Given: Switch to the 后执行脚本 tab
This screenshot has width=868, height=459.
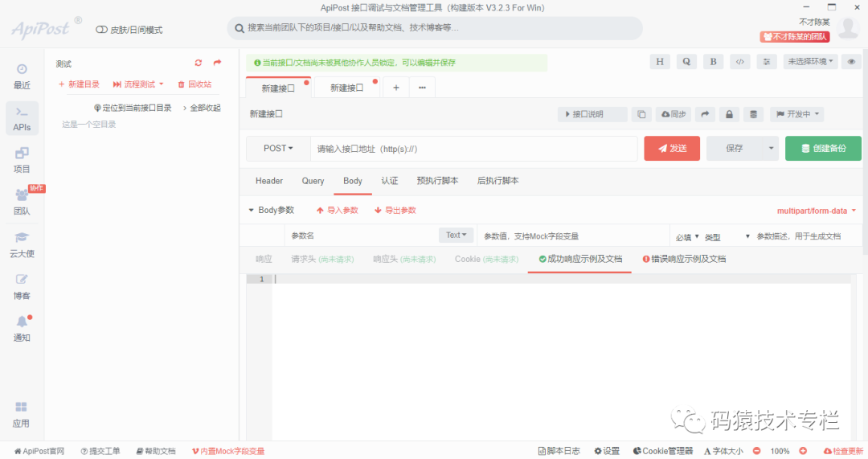Looking at the screenshot, I should pyautogui.click(x=497, y=181).
